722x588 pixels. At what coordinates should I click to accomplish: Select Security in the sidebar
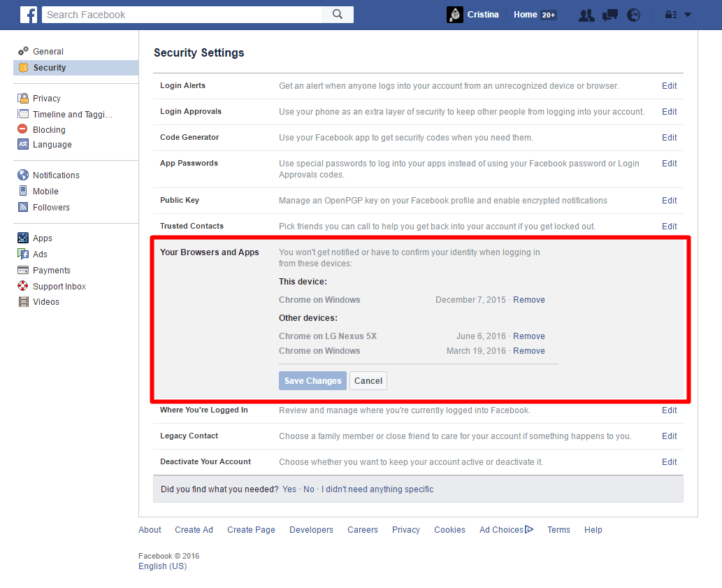point(76,68)
